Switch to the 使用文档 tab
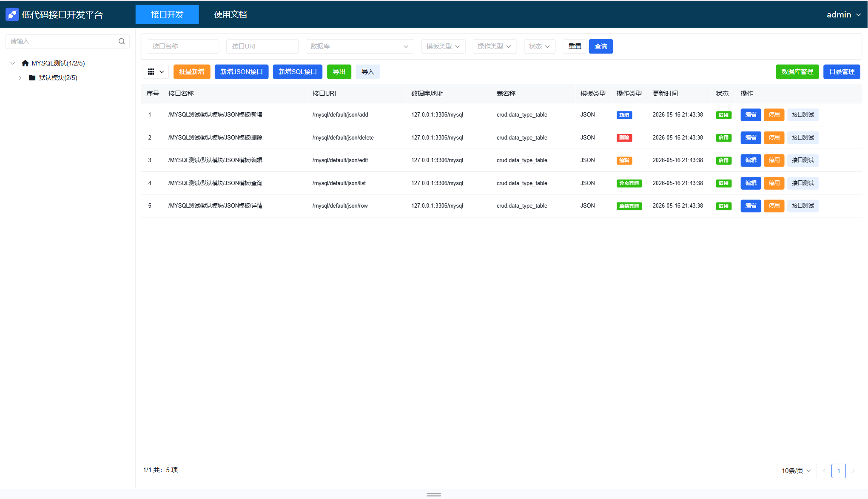This screenshot has width=868, height=499. [231, 14]
